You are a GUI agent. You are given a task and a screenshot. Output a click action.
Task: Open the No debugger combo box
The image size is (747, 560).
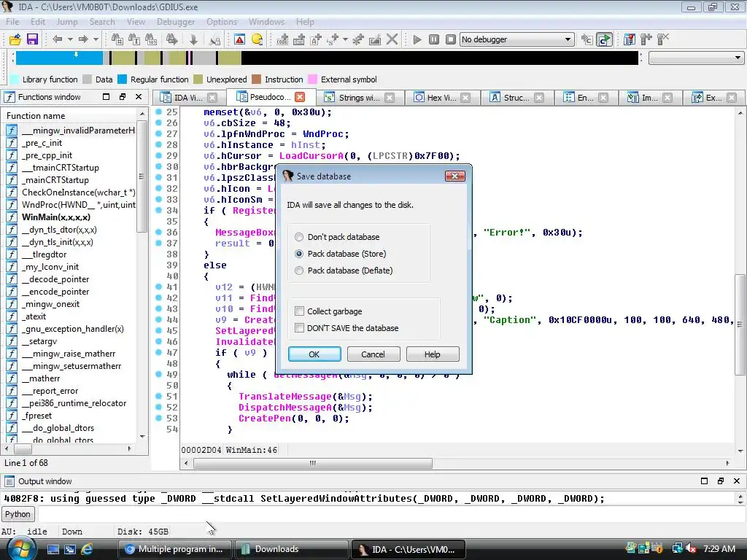(517, 39)
